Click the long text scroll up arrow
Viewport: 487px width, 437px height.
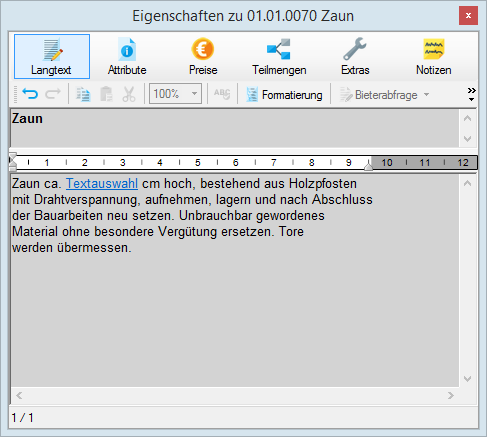click(467, 183)
